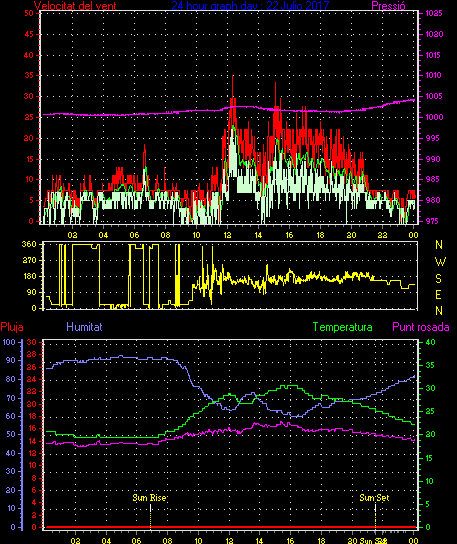Click the 30 rain axis value

[x=32, y=342]
